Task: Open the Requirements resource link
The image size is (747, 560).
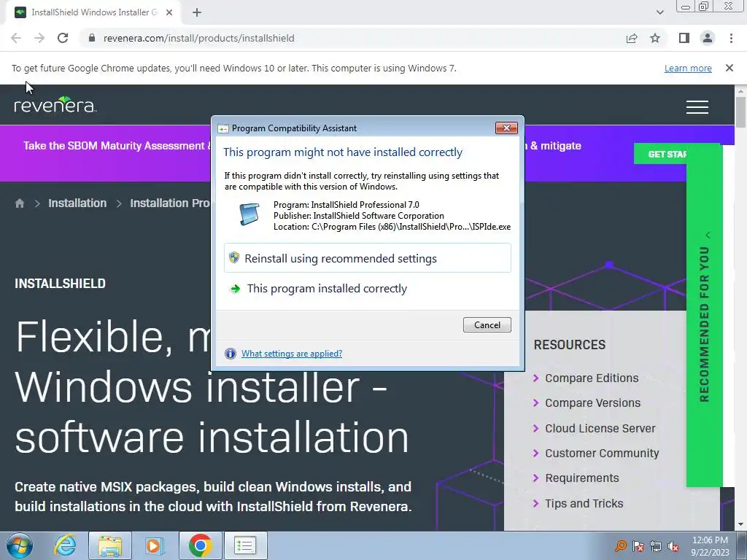Action: 581,478
